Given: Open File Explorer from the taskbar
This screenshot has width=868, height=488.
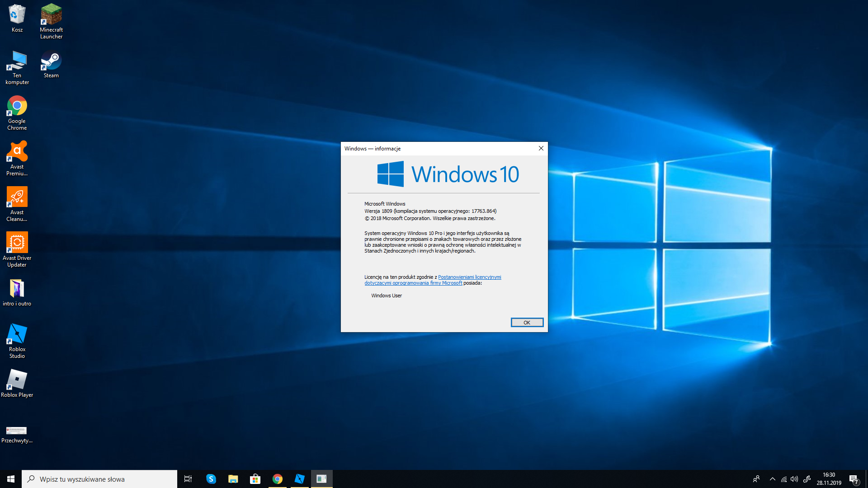Looking at the screenshot, I should 233,479.
